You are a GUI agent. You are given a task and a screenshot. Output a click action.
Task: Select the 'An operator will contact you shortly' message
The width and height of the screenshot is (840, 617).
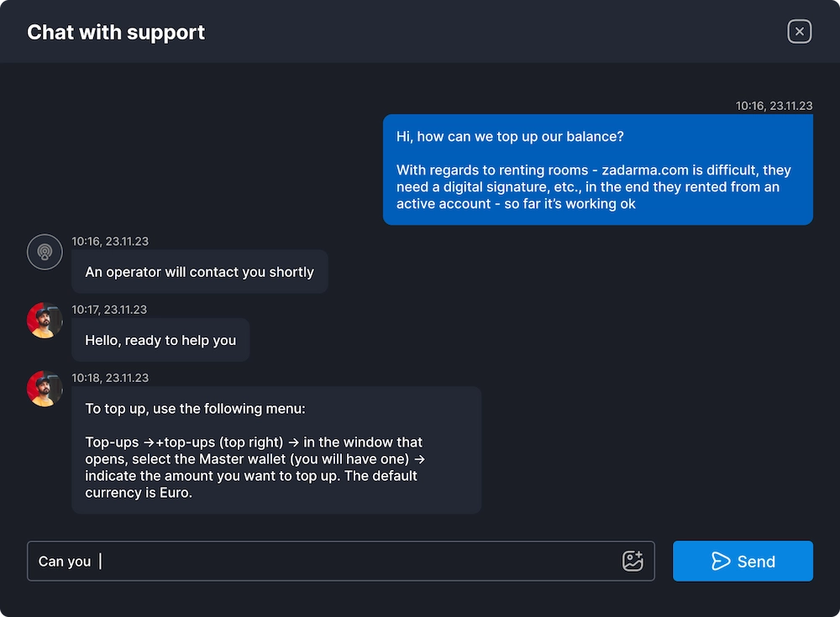[x=200, y=271]
